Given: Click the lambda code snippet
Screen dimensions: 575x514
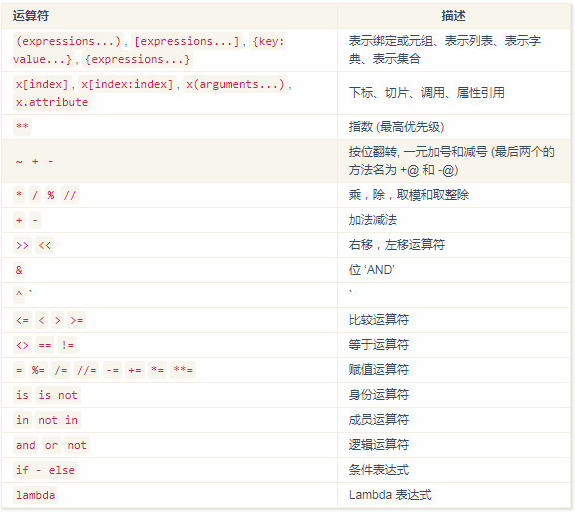Looking at the screenshot, I should click(35, 496).
